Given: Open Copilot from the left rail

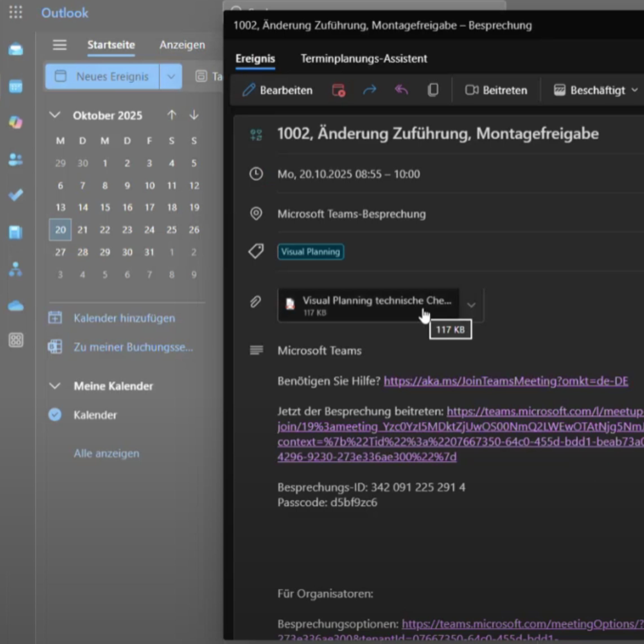Looking at the screenshot, I should click(x=16, y=122).
